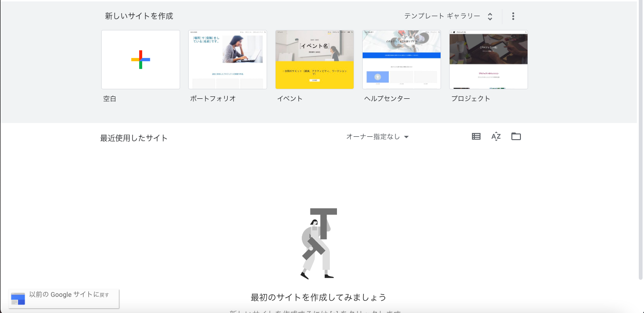Click the vertical scrollbar on right edge
The image size is (644, 313).
(x=641, y=140)
